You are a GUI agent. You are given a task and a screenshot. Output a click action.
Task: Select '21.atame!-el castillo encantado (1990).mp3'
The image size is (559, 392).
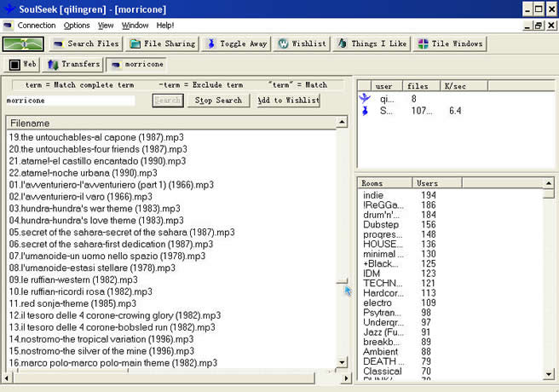97,161
